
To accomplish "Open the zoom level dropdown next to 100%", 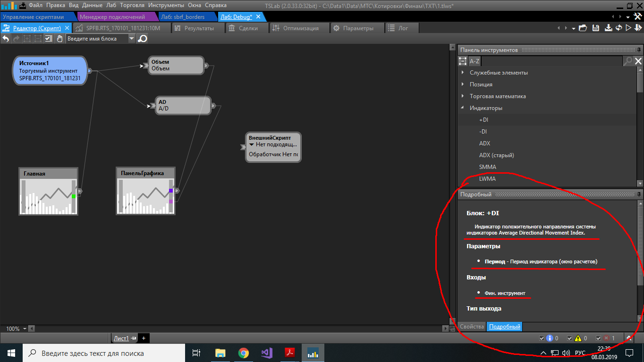I will (25, 328).
